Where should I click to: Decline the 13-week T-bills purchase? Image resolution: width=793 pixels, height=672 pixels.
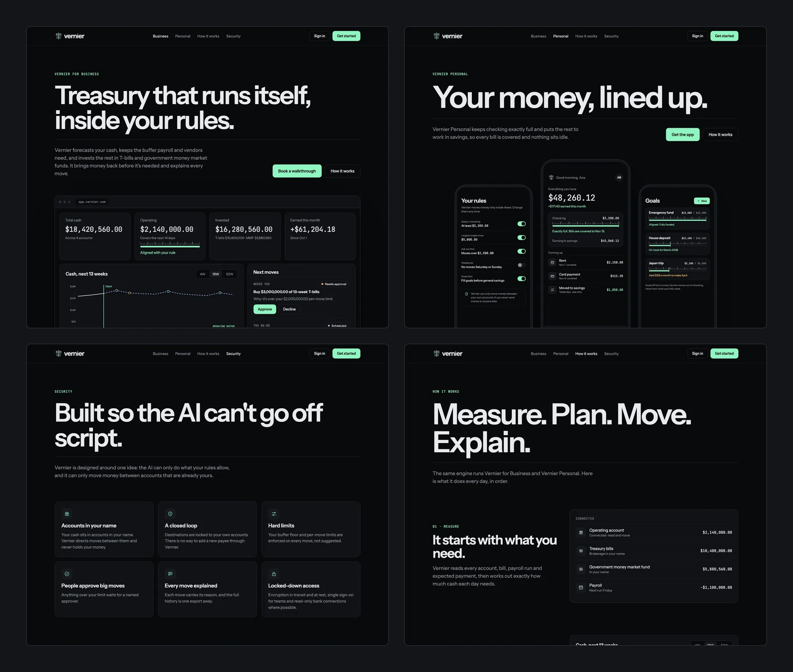289,309
